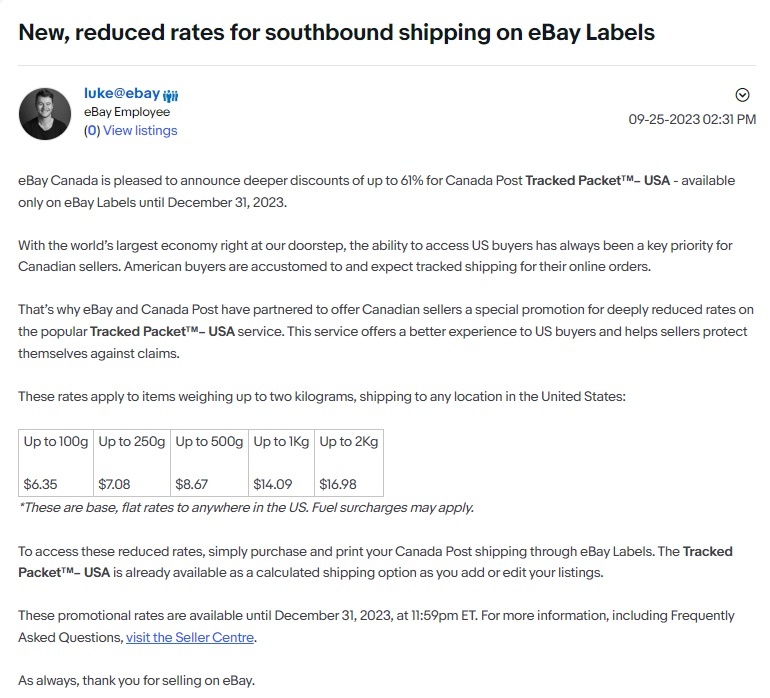
Task: Click bold 'Tracked Packet™– USA' in first paragraph
Action: [x=598, y=181]
